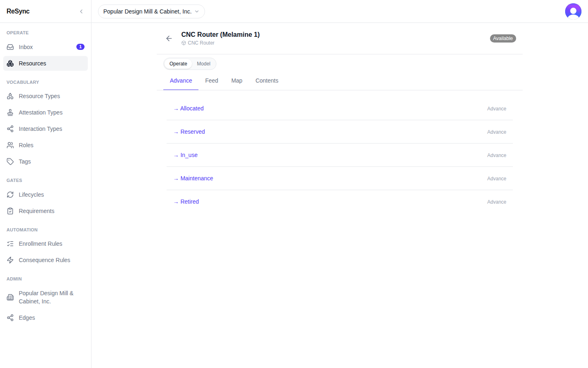Click Advance button for Maintenance
This screenshot has width=588, height=368.
tap(497, 179)
